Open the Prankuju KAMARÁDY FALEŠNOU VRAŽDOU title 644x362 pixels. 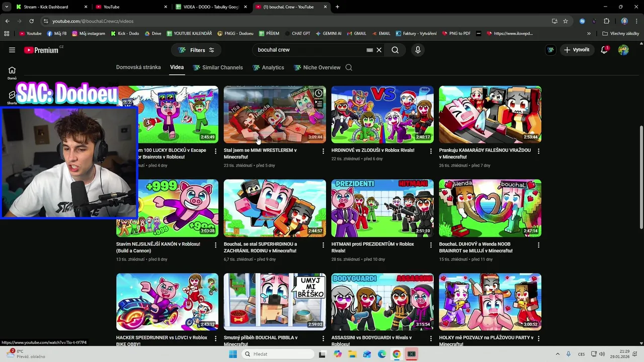point(485,153)
